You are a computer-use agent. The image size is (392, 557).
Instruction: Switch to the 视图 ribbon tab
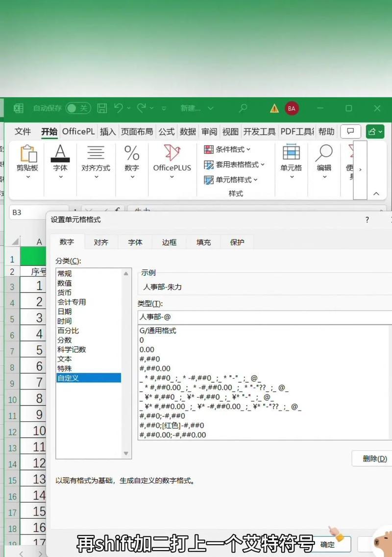[x=230, y=131]
